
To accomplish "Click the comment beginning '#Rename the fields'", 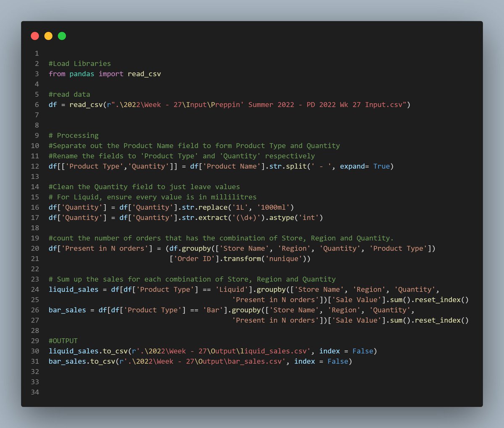I will [x=182, y=156].
